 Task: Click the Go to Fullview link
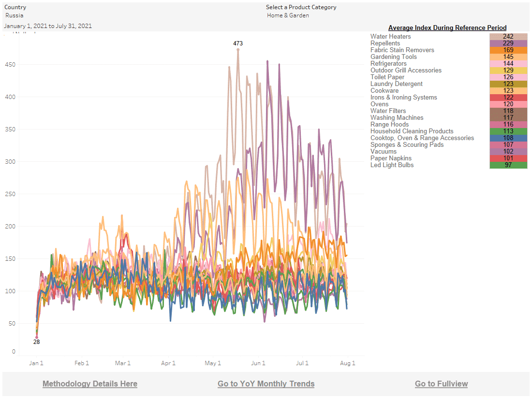tap(441, 384)
